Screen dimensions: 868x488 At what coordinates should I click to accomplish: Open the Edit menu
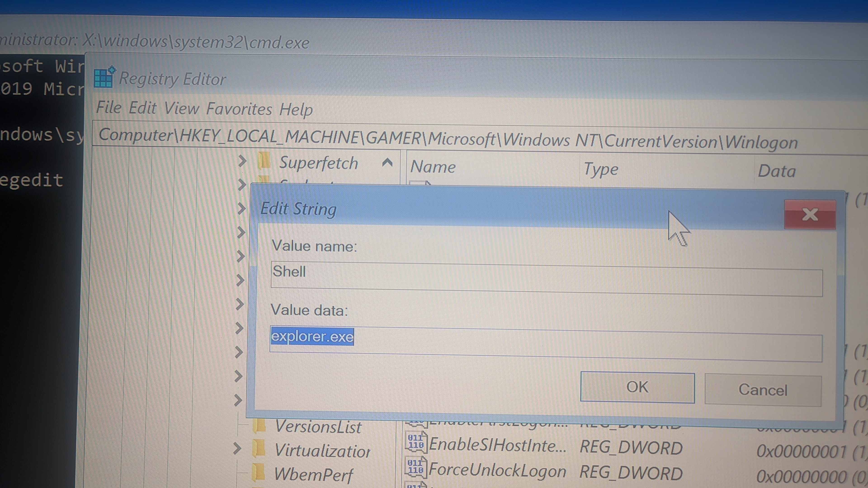pyautogui.click(x=143, y=108)
